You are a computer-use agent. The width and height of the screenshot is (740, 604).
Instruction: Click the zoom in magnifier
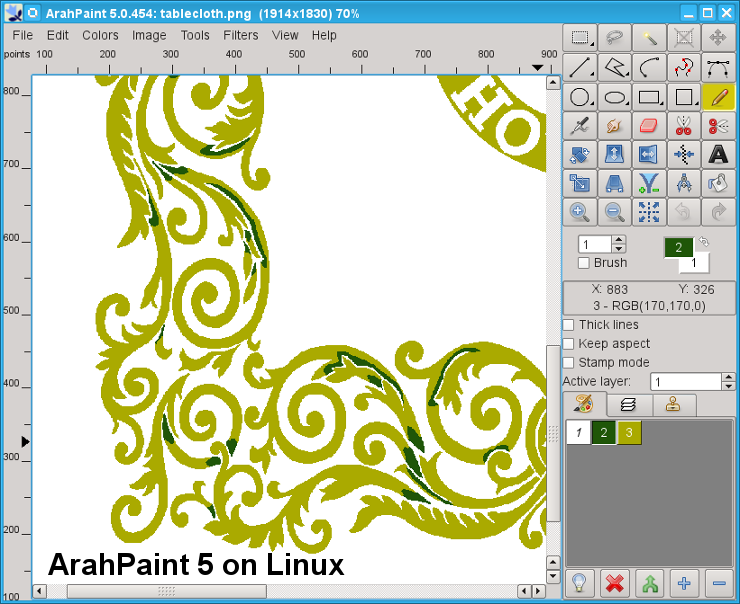[580, 212]
